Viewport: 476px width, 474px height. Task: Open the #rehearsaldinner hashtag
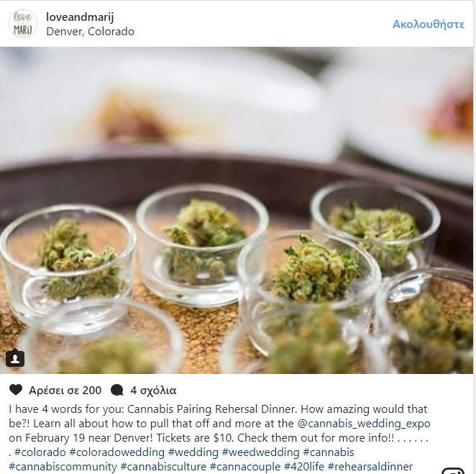coord(370,467)
